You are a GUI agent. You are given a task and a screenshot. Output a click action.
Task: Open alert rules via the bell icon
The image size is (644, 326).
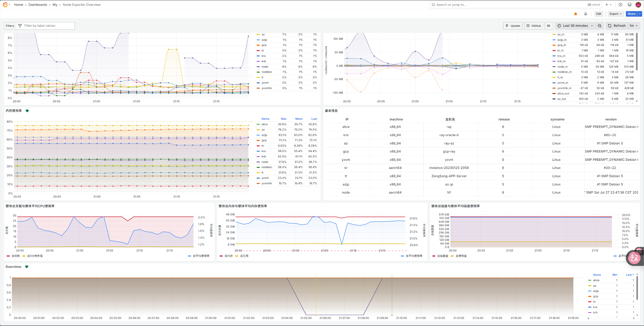(x=586, y=14)
